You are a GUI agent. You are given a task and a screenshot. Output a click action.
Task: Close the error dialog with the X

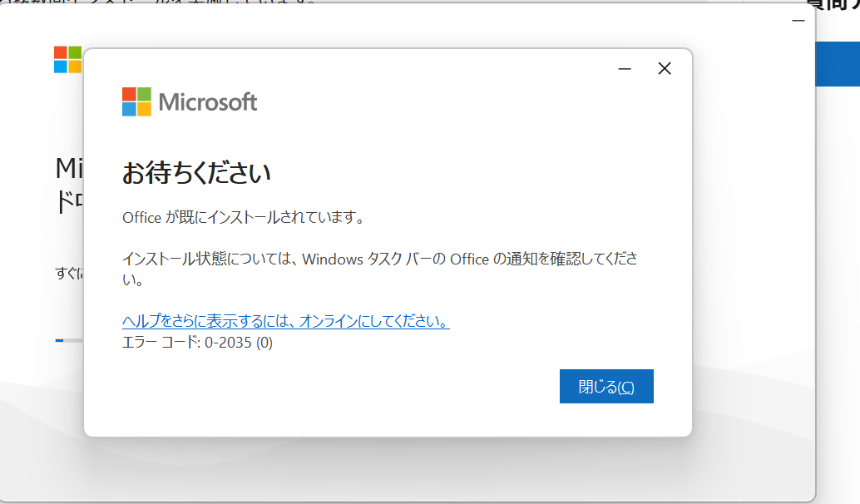[x=665, y=68]
